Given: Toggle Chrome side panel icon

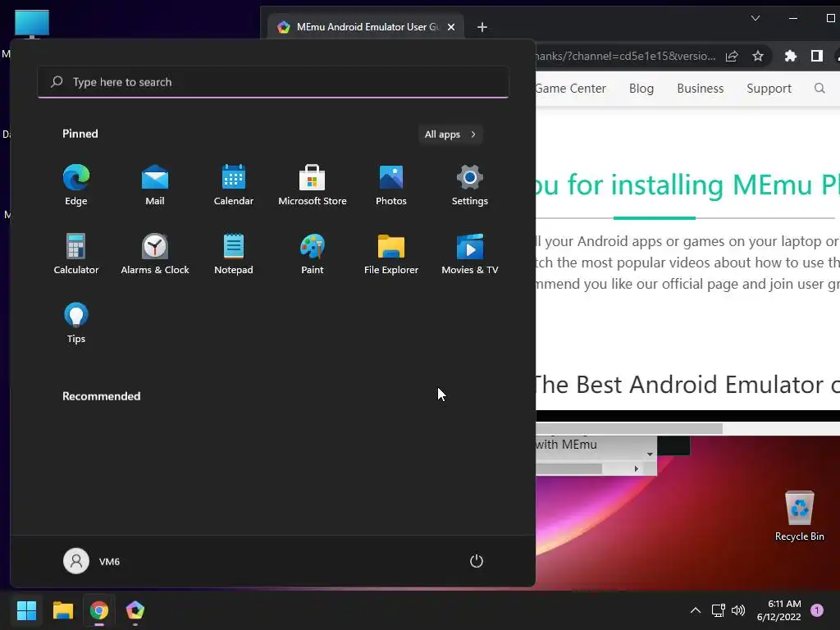Looking at the screenshot, I should pos(817,57).
